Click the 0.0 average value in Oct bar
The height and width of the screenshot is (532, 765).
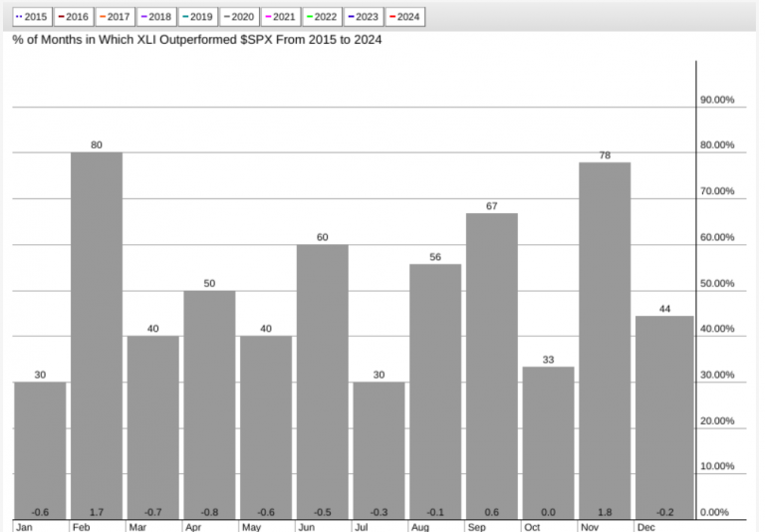click(x=549, y=512)
